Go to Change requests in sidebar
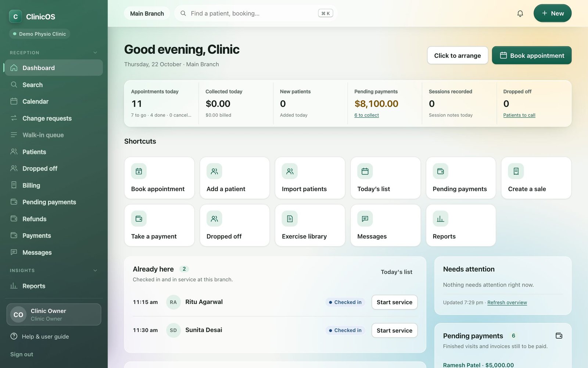This screenshot has height=368, width=588. click(54, 118)
